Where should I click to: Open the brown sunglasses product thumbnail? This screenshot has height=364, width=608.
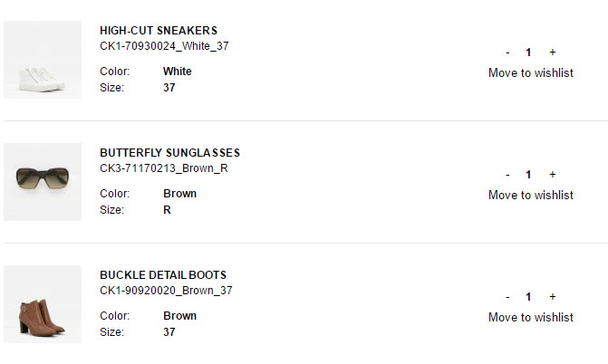point(43,182)
